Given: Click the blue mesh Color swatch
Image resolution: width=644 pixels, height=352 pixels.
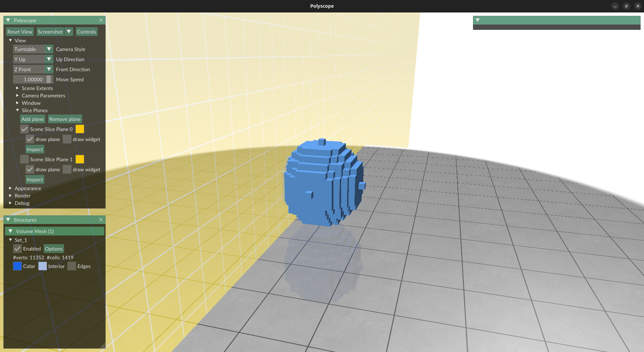Looking at the screenshot, I should [17, 266].
